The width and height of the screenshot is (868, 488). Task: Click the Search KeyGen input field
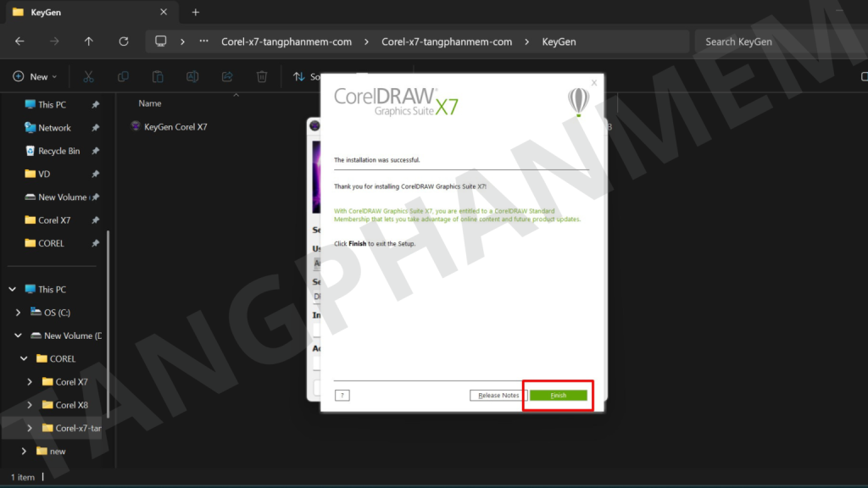point(776,42)
